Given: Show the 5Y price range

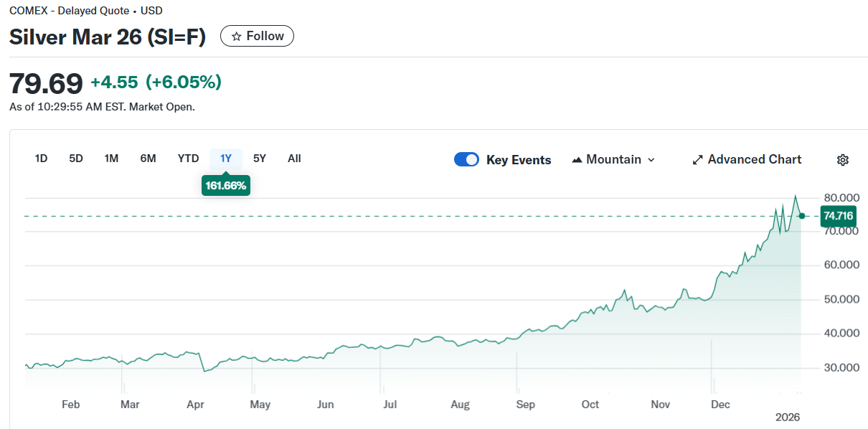Looking at the screenshot, I should click(x=260, y=159).
